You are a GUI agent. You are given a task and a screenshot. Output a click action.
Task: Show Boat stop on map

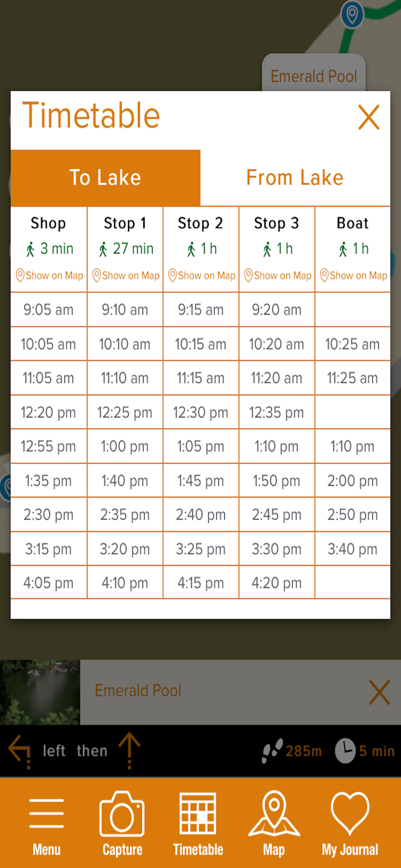tap(353, 276)
